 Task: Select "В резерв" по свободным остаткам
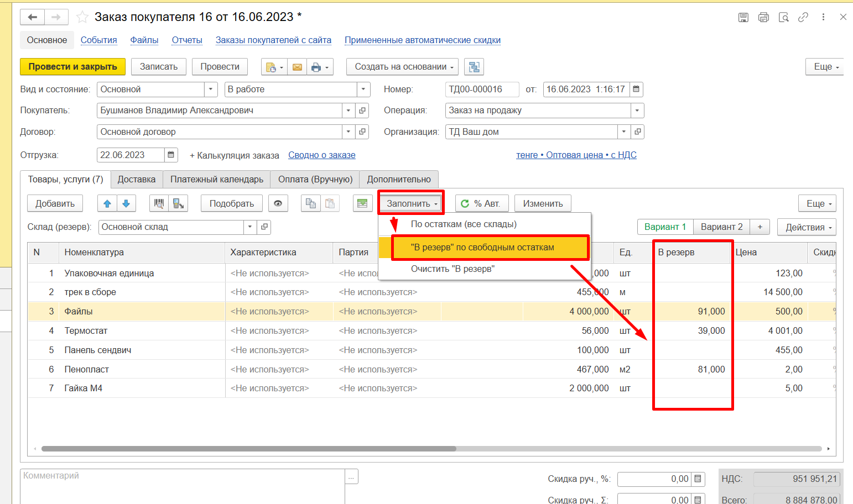(482, 247)
